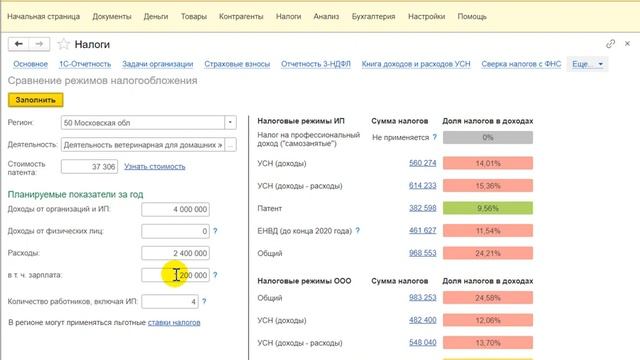The width and height of the screenshot is (640, 360).
Task: Open Начальная страница menu
Action: click(44, 17)
